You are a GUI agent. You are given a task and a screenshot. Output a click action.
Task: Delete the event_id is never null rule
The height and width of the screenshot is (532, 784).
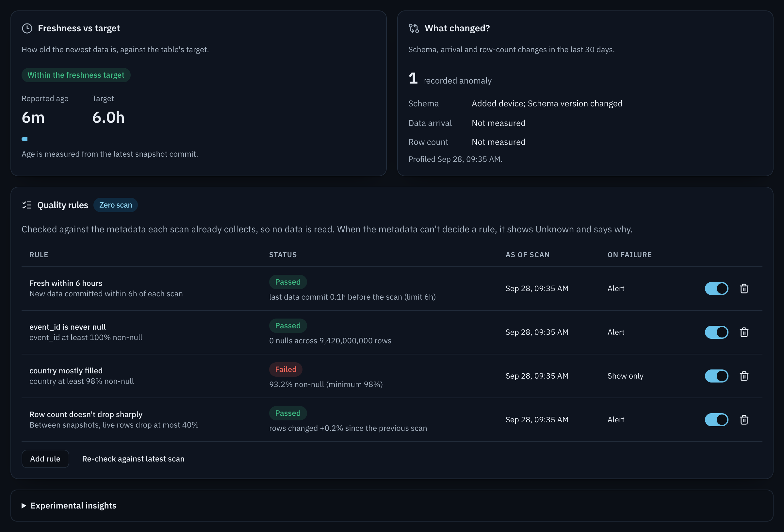coord(744,332)
